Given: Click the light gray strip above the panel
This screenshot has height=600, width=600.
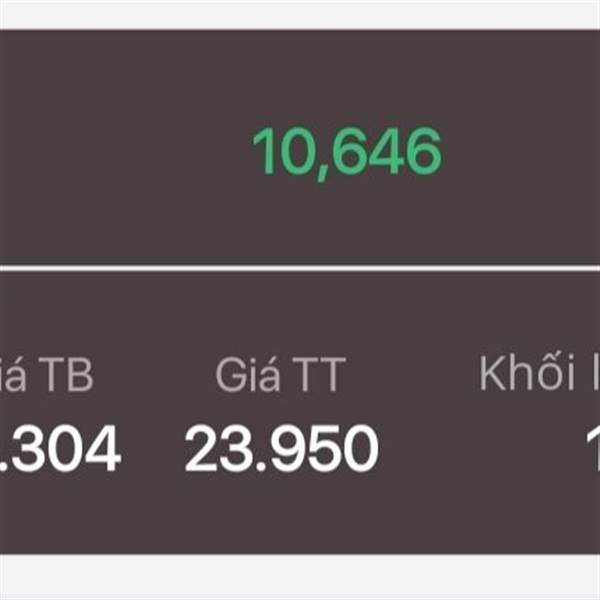Looking at the screenshot, I should click(300, 15).
